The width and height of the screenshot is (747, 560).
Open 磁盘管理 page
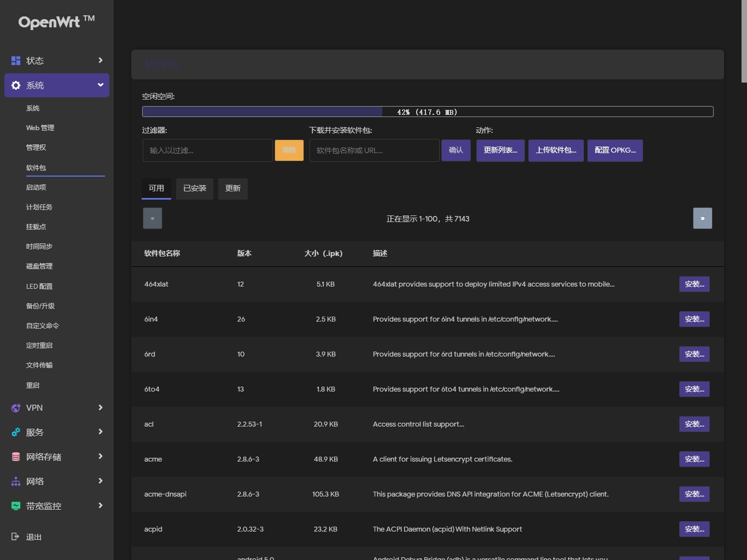39,266
